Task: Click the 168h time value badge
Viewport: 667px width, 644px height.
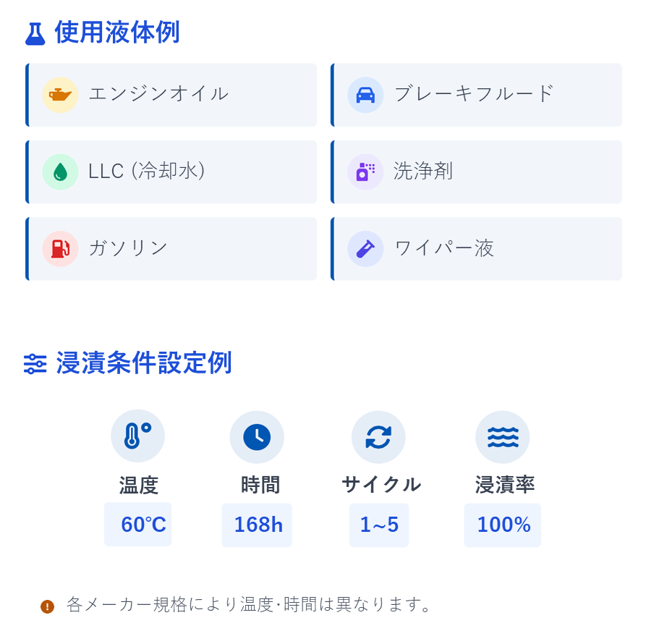Action: [x=257, y=525]
